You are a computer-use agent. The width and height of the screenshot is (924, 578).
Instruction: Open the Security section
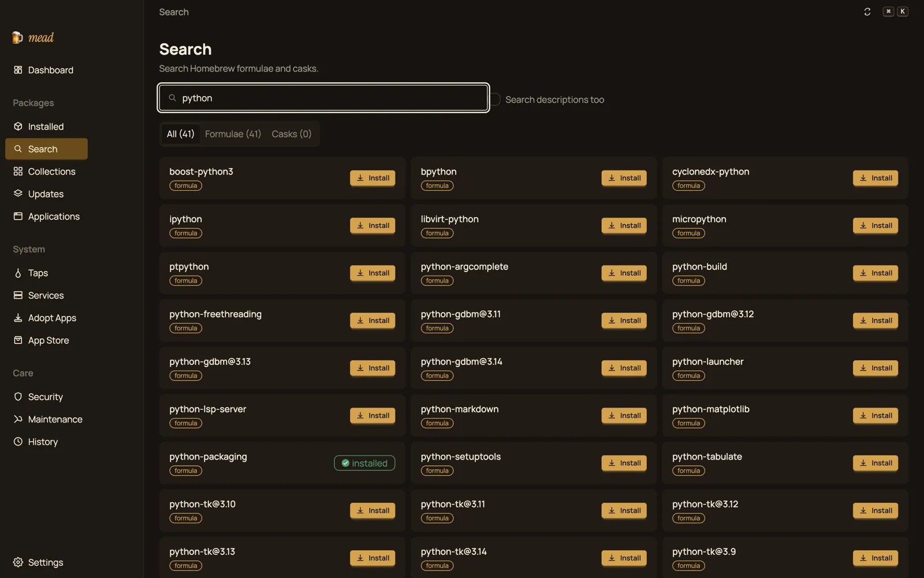(46, 397)
